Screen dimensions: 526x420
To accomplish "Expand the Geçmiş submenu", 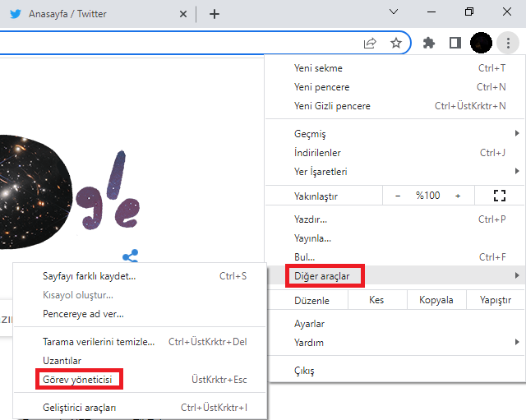I will (x=394, y=133).
